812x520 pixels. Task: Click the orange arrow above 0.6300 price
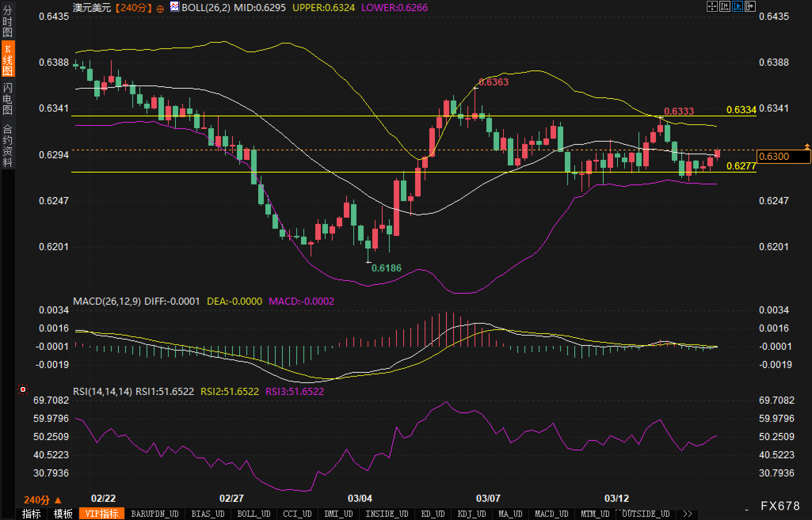(x=807, y=146)
